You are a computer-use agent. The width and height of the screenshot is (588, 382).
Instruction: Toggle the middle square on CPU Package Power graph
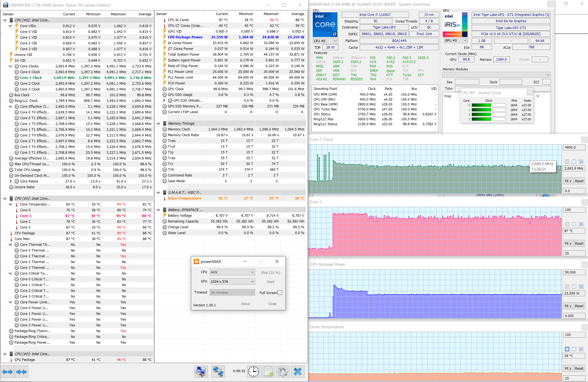pyautogui.click(x=574, y=287)
